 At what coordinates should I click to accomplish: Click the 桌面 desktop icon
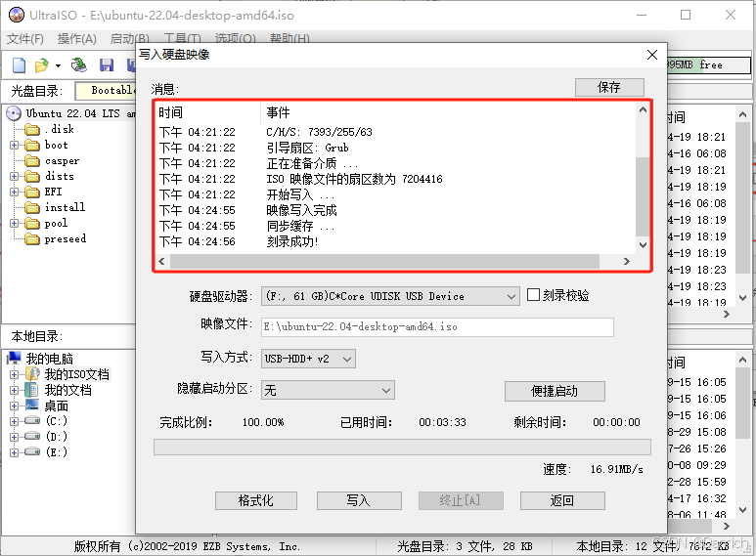point(32,406)
